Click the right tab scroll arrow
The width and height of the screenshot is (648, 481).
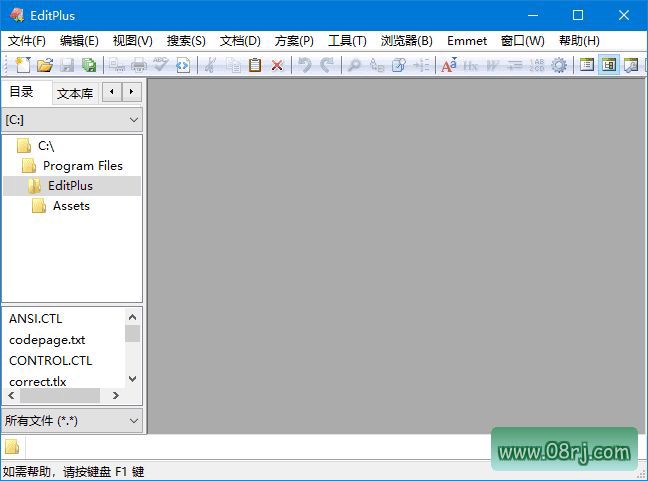(x=131, y=92)
